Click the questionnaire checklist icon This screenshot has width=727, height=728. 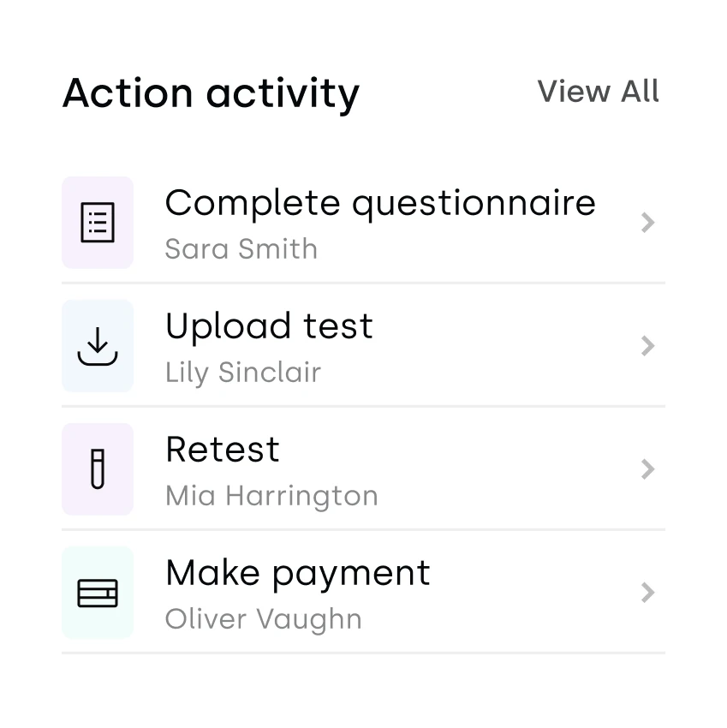[98, 223]
